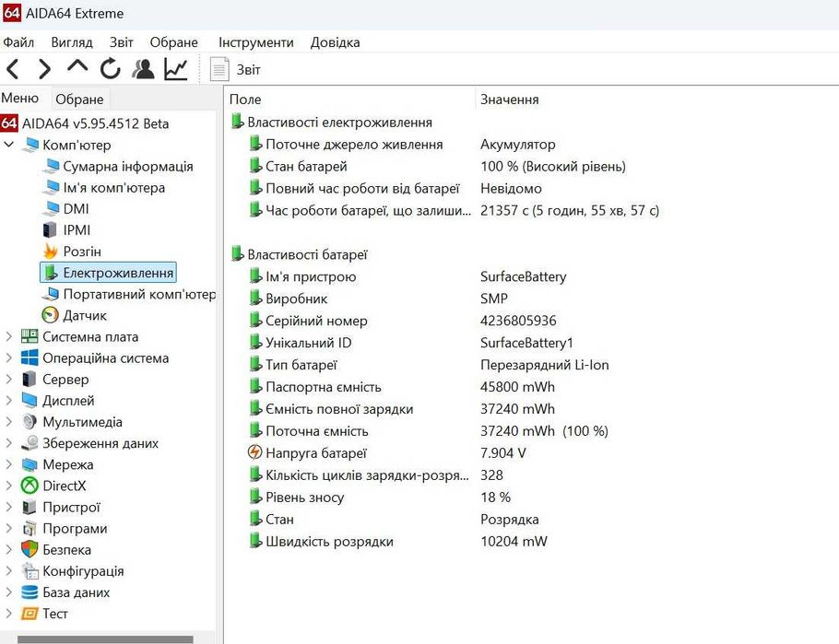839x644 pixels.
Task: Expand the Конфігурація node
Action: (8, 570)
